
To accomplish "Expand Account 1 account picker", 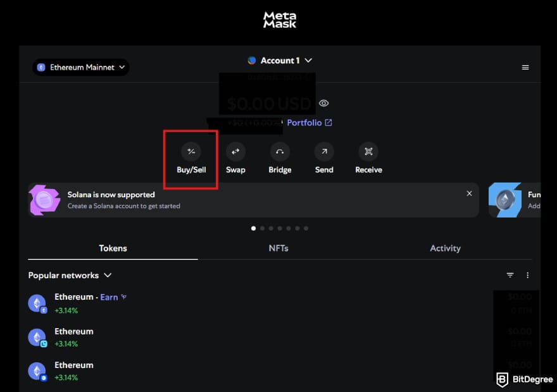I will tap(280, 61).
